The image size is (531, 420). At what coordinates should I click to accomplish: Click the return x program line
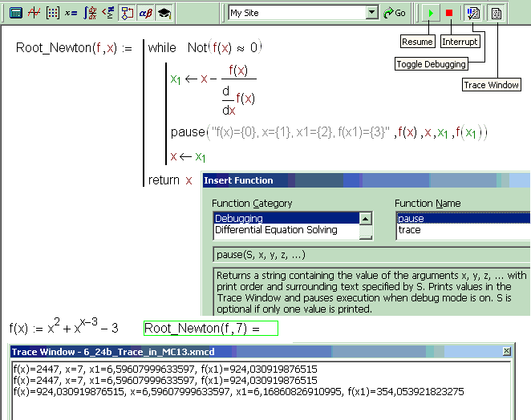pos(170,180)
